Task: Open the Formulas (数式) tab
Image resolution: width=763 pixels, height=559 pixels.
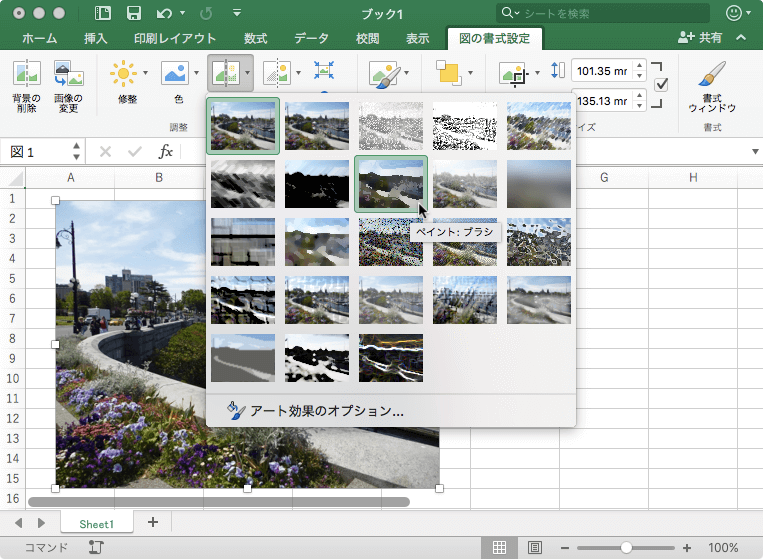Action: pos(255,38)
